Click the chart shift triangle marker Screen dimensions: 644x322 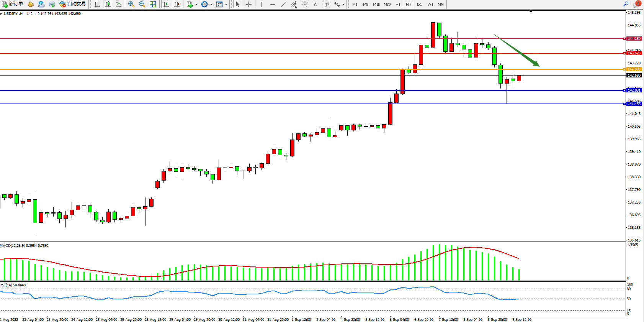(x=531, y=12)
